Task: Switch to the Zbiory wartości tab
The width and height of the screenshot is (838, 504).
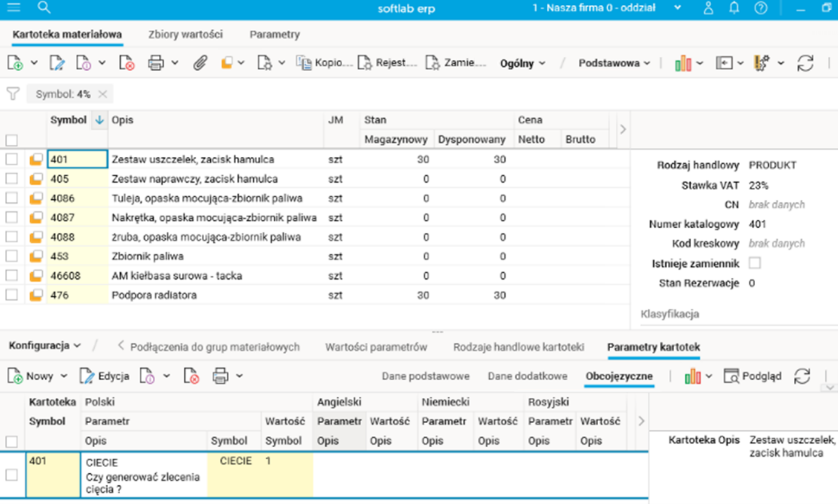Action: (185, 34)
